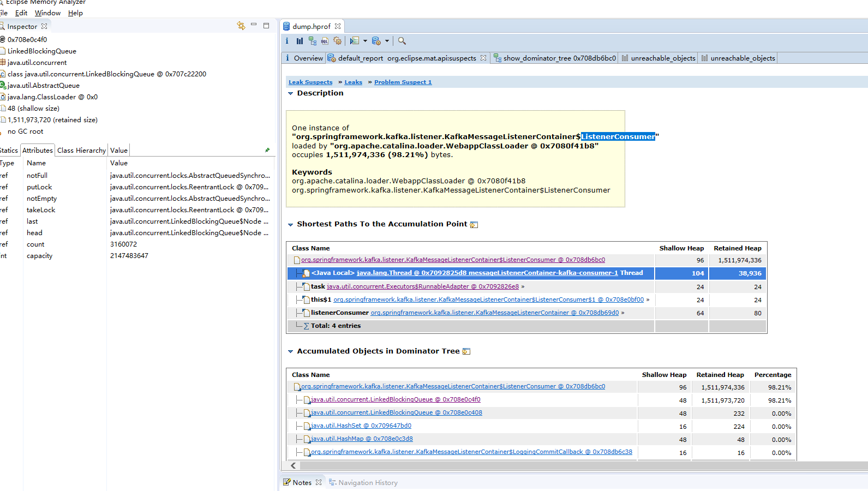This screenshot has height=491, width=868.
Task: Collapse the Description section
Action: coord(291,93)
